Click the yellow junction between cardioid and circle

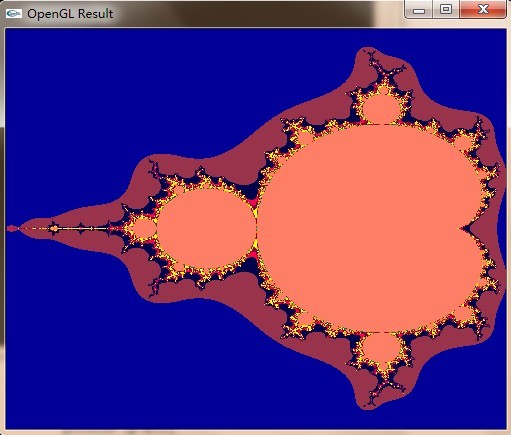point(257,229)
